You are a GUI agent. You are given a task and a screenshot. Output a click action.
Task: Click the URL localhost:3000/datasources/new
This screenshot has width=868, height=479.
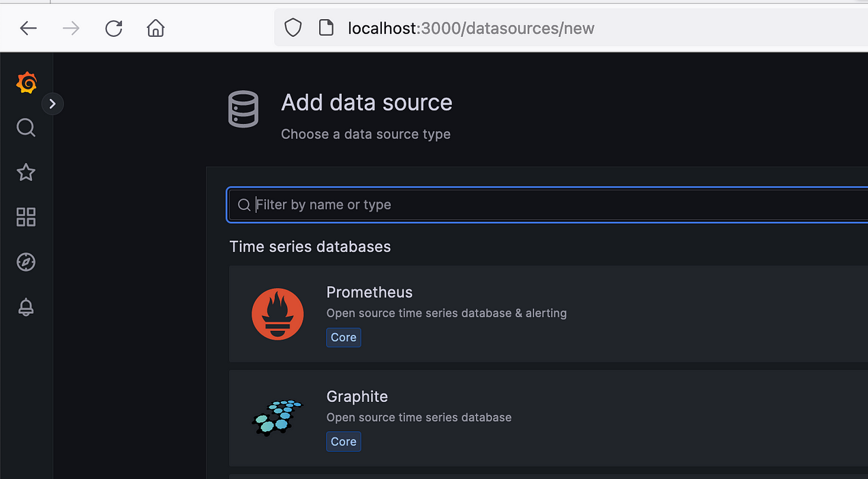click(x=471, y=28)
